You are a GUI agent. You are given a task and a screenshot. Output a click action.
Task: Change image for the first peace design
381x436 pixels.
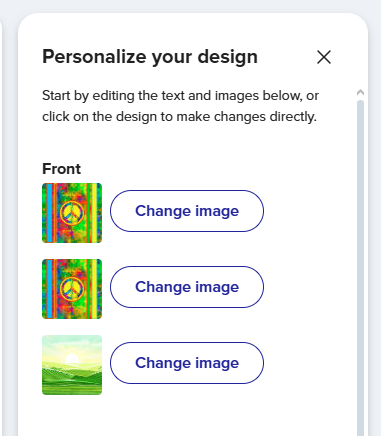pyautogui.click(x=187, y=211)
